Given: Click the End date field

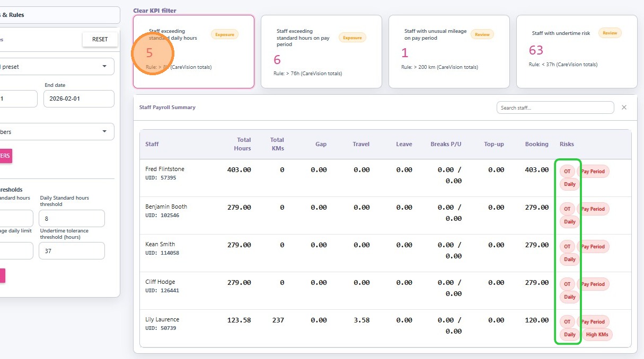Looking at the screenshot, I should [78, 98].
